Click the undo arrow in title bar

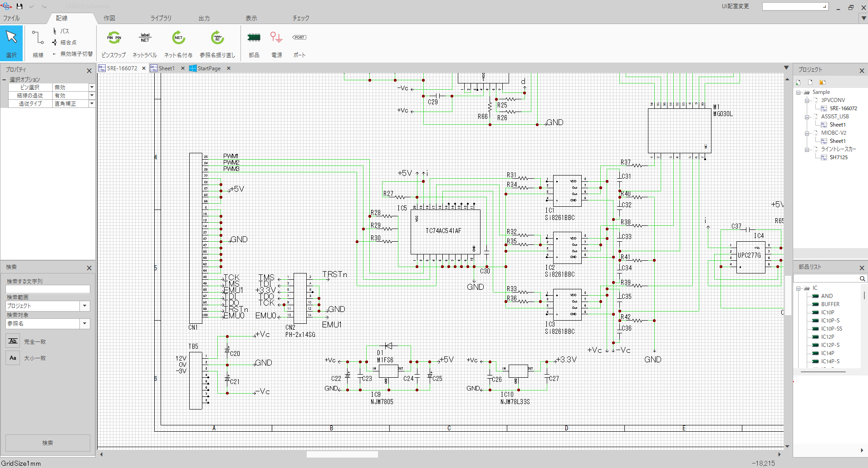point(32,6)
